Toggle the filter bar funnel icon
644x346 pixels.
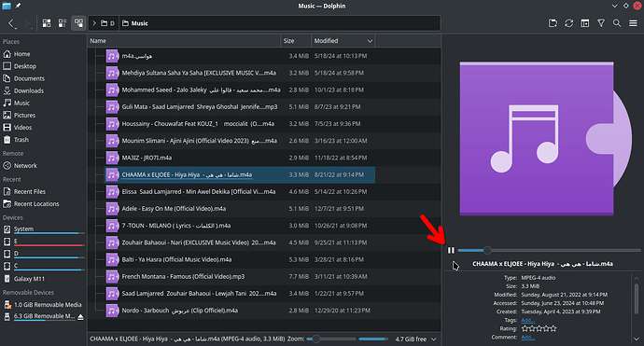601,23
